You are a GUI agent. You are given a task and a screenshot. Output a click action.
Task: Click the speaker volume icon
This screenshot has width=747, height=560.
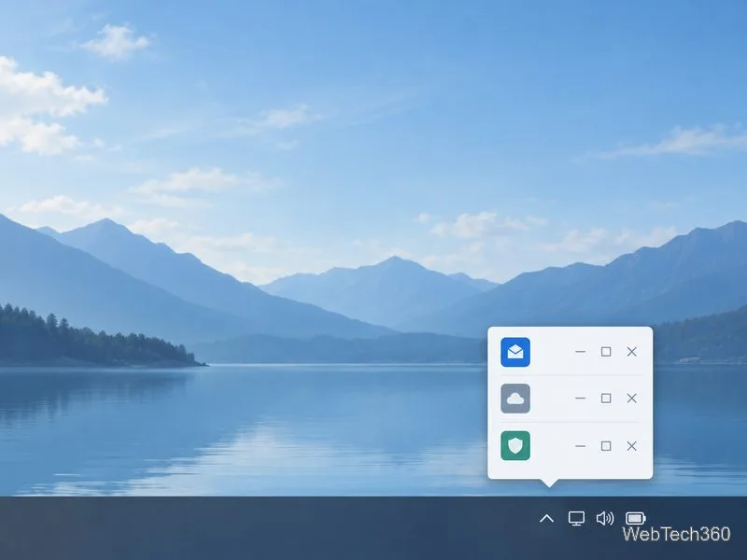click(605, 518)
